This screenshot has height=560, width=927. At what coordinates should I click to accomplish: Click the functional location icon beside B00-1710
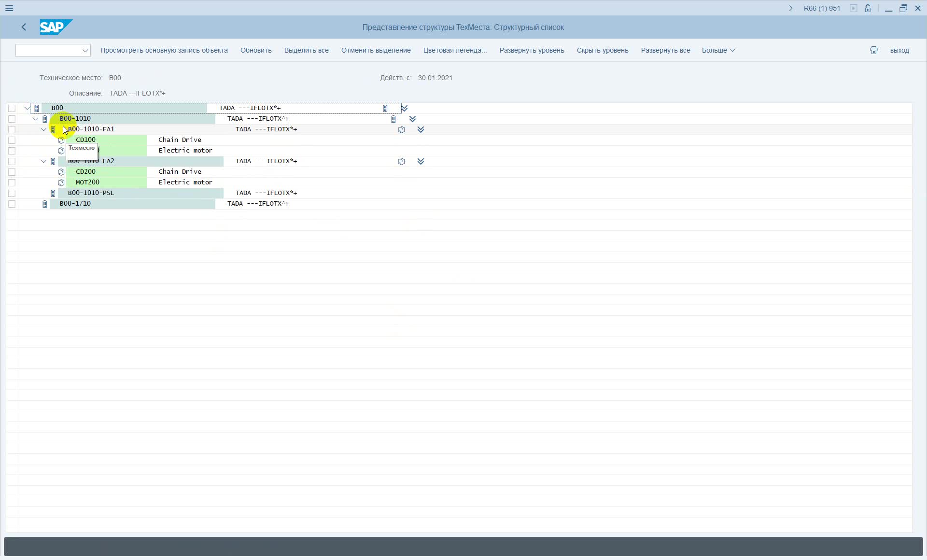pos(45,204)
